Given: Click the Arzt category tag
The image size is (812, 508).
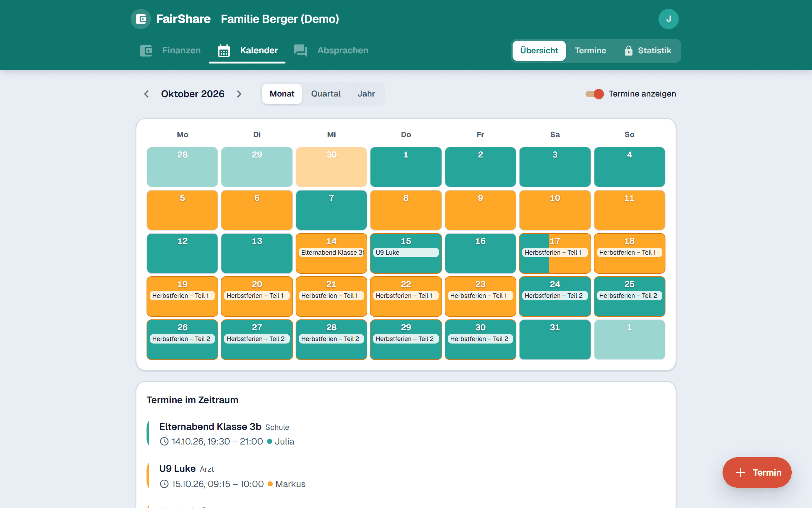Looking at the screenshot, I should coord(207,469).
